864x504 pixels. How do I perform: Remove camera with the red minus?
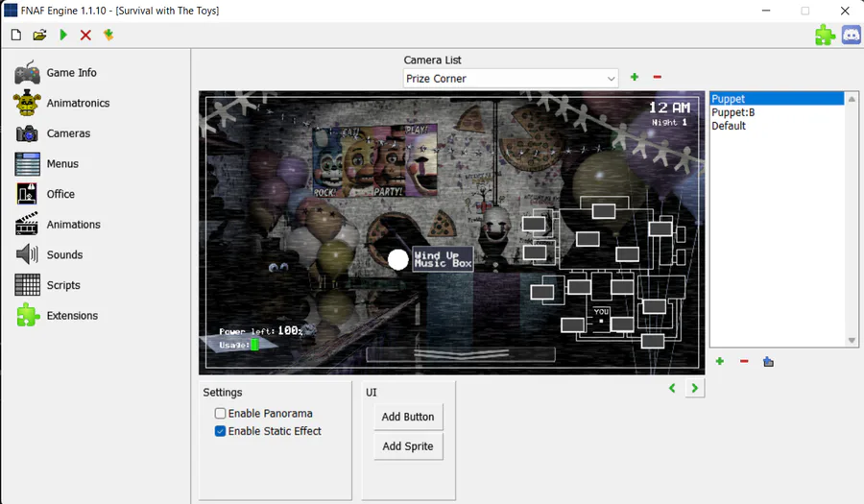tap(658, 77)
